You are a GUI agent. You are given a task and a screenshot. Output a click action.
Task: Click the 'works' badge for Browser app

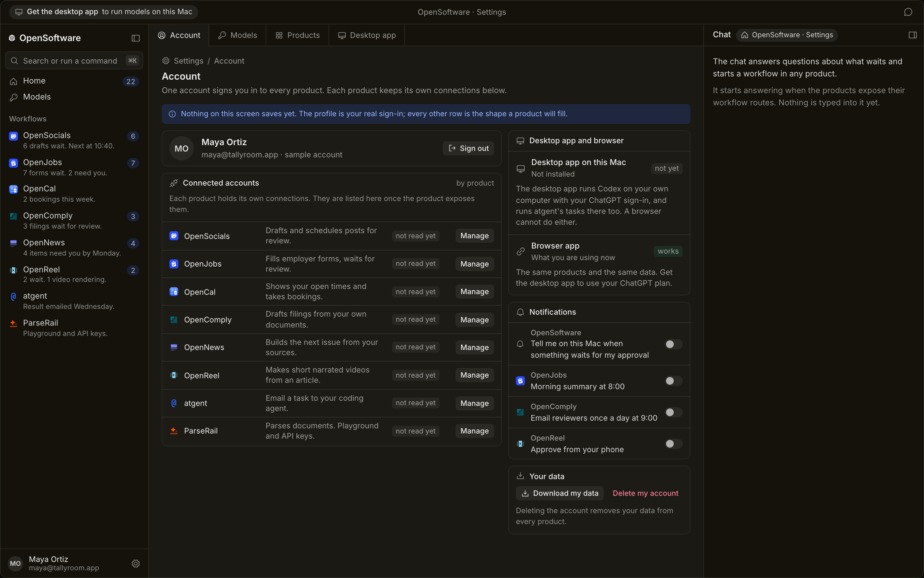[668, 251]
